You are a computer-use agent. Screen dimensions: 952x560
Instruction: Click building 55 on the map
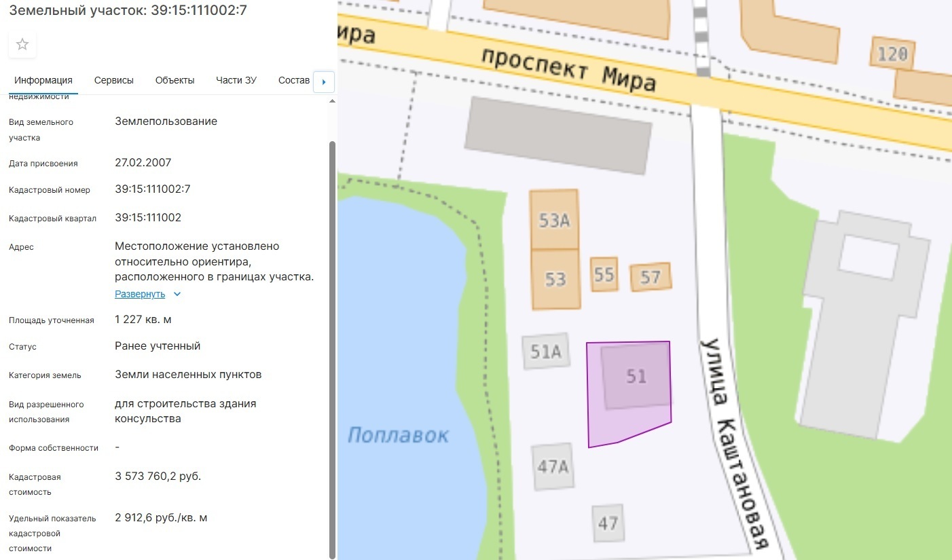coord(604,274)
